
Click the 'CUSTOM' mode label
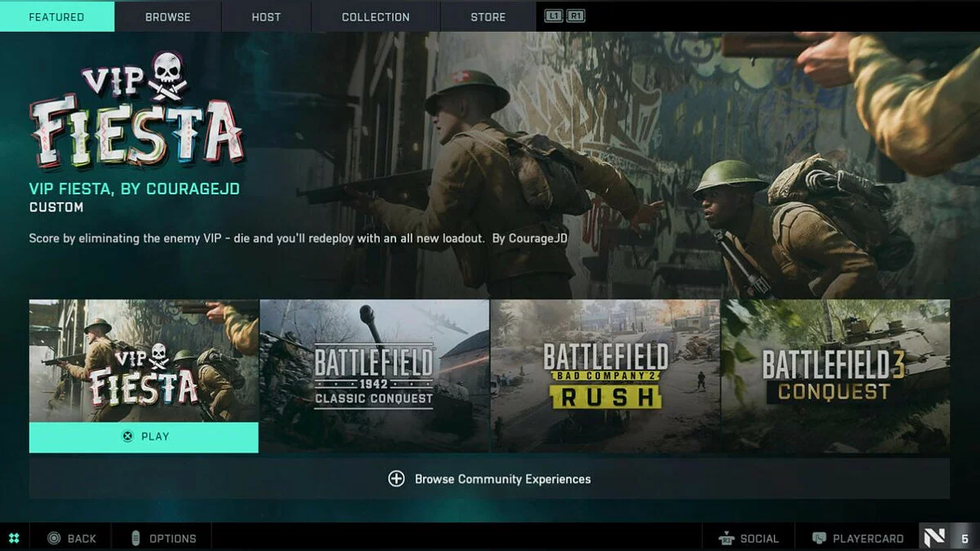tap(56, 207)
